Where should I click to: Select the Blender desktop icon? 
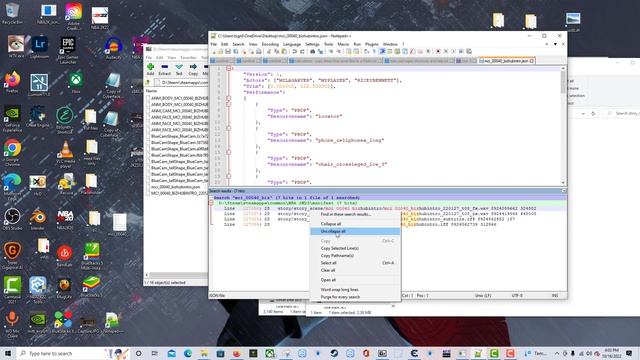click(x=38, y=219)
